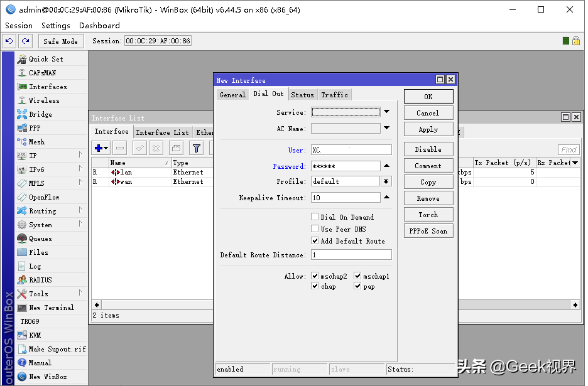Click the Default Route Distance field
The height and width of the screenshot is (386, 588).
pyautogui.click(x=351, y=255)
